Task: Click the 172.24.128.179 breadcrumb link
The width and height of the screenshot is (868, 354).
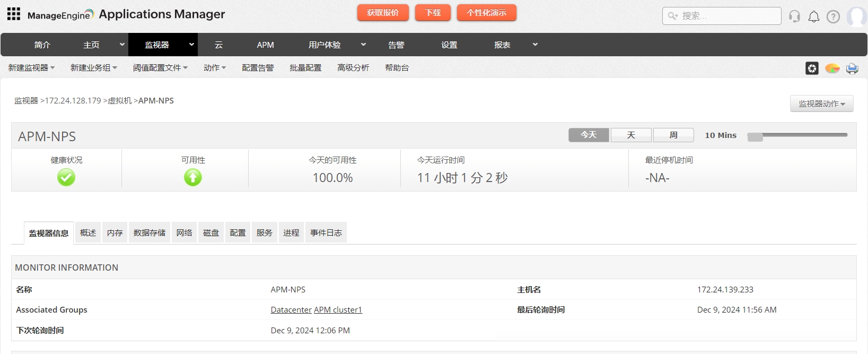Action: point(73,101)
